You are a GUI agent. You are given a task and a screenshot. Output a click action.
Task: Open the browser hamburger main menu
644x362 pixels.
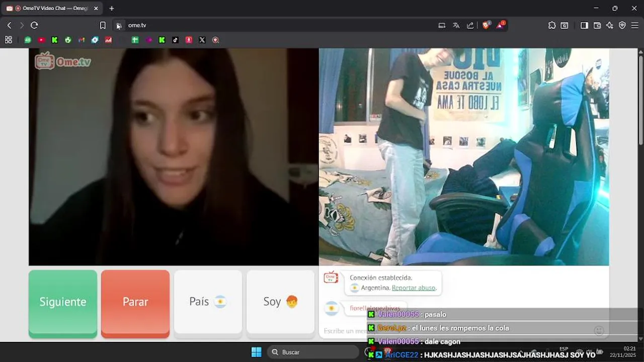point(635,25)
